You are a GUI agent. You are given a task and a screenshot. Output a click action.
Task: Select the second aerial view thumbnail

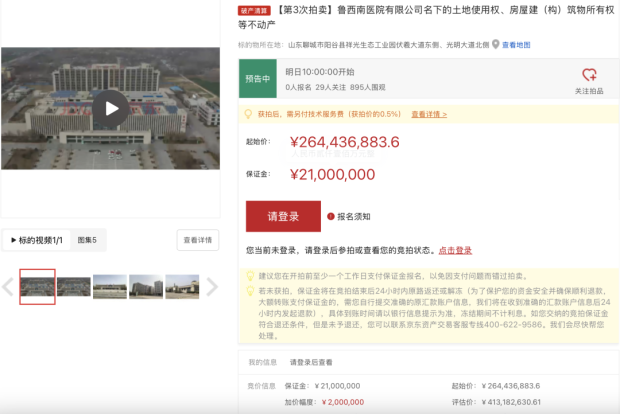pyautogui.click(x=74, y=287)
